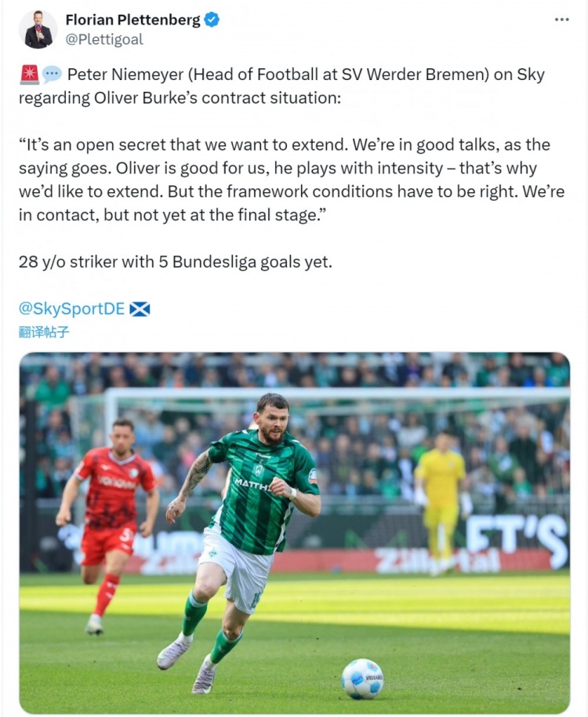
Task: Open Florian Plettenberg's profile avatar
Action: pyautogui.click(x=38, y=29)
